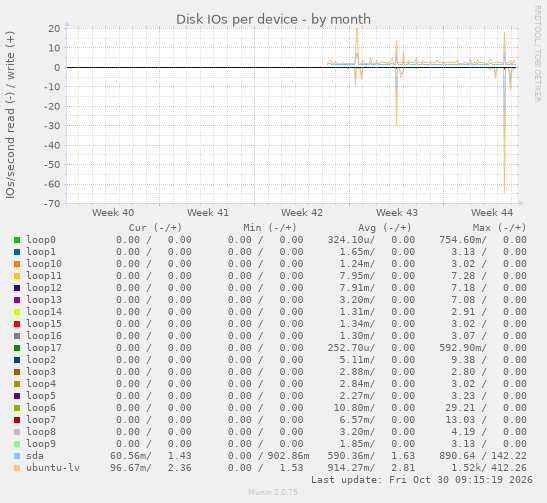The height and width of the screenshot is (503, 547).
Task: Click the loop0 green legend swatch
Action: coord(17,240)
